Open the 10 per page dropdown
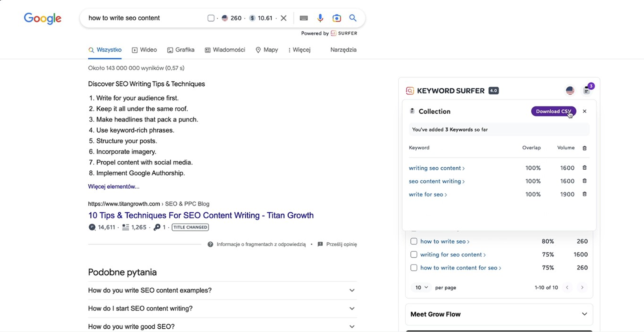 (421, 288)
